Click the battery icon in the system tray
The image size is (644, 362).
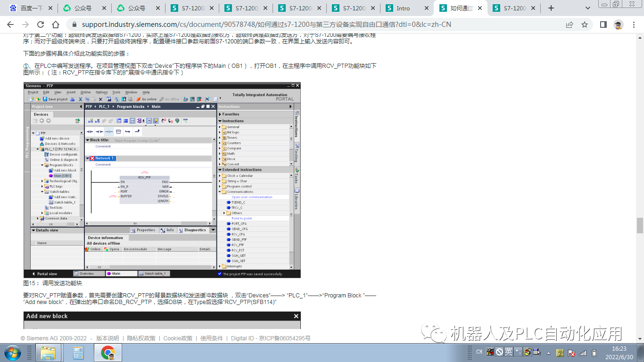pyautogui.click(x=594, y=353)
